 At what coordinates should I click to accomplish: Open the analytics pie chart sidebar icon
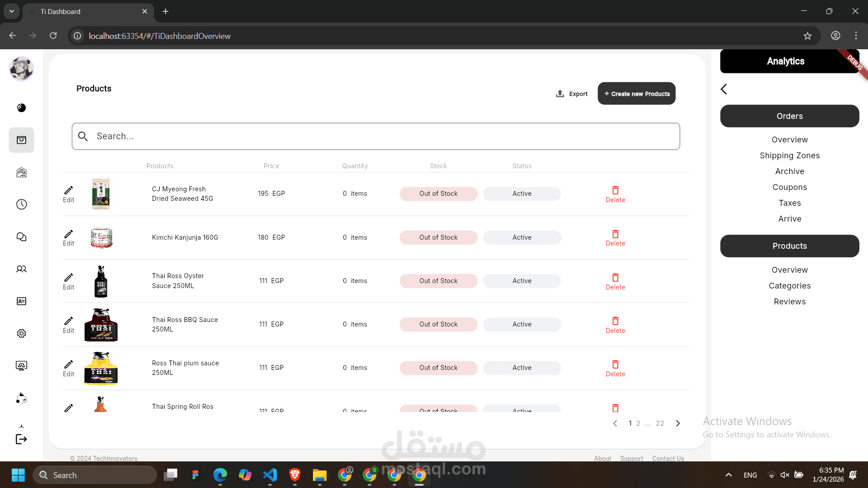[x=21, y=108]
